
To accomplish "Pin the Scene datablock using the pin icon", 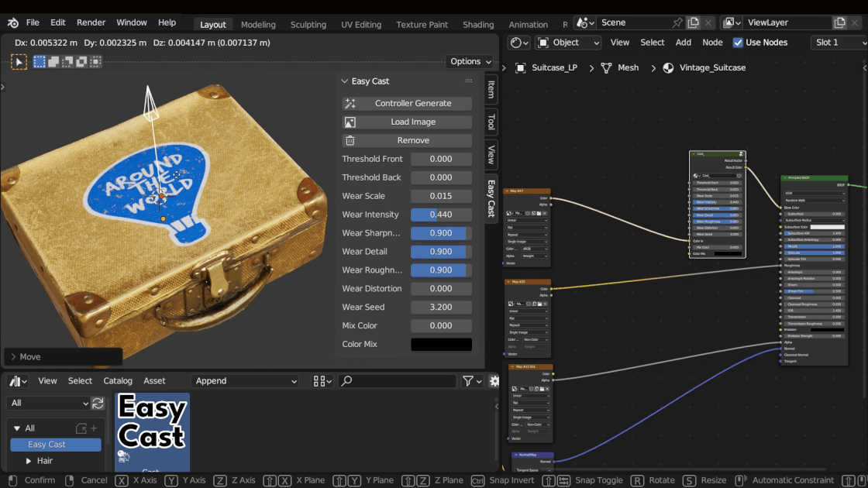I will (677, 23).
